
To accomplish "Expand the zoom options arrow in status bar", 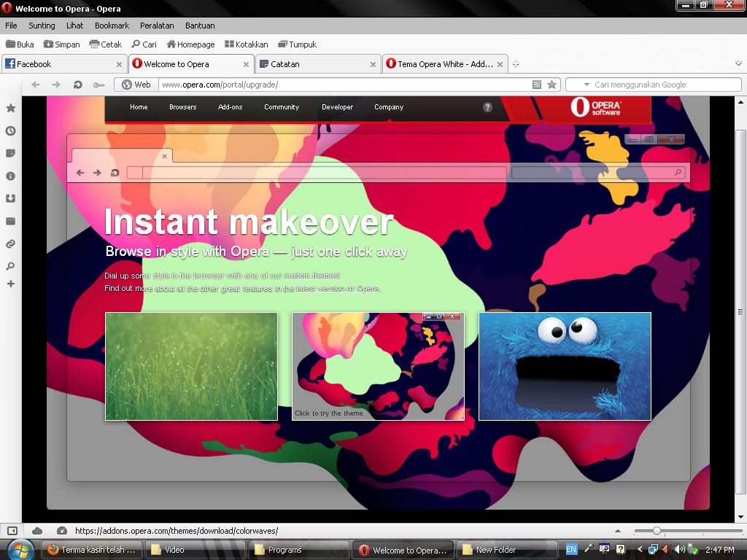I will tap(618, 531).
